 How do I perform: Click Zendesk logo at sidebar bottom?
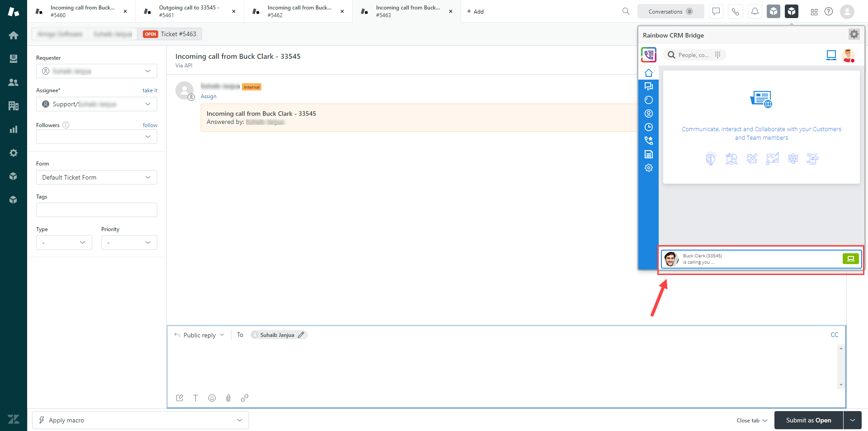[14, 419]
